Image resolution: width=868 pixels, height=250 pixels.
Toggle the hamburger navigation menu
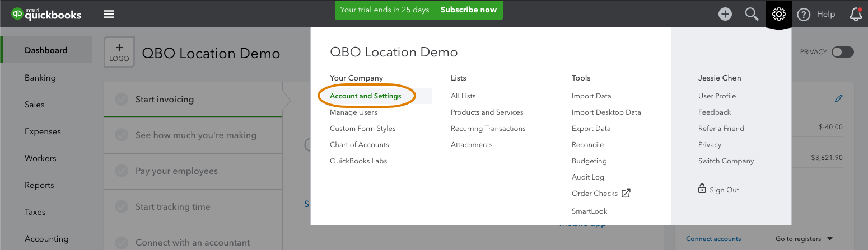click(x=109, y=14)
